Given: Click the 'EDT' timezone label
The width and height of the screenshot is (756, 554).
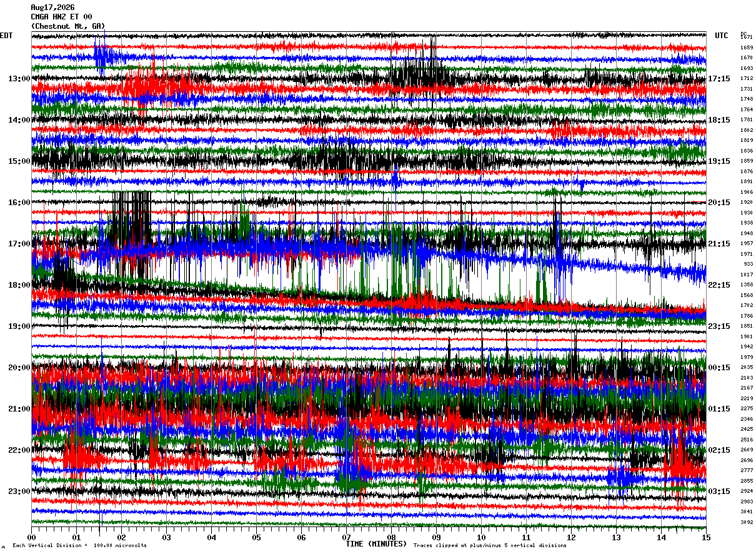Looking at the screenshot, I should coord(6,36).
